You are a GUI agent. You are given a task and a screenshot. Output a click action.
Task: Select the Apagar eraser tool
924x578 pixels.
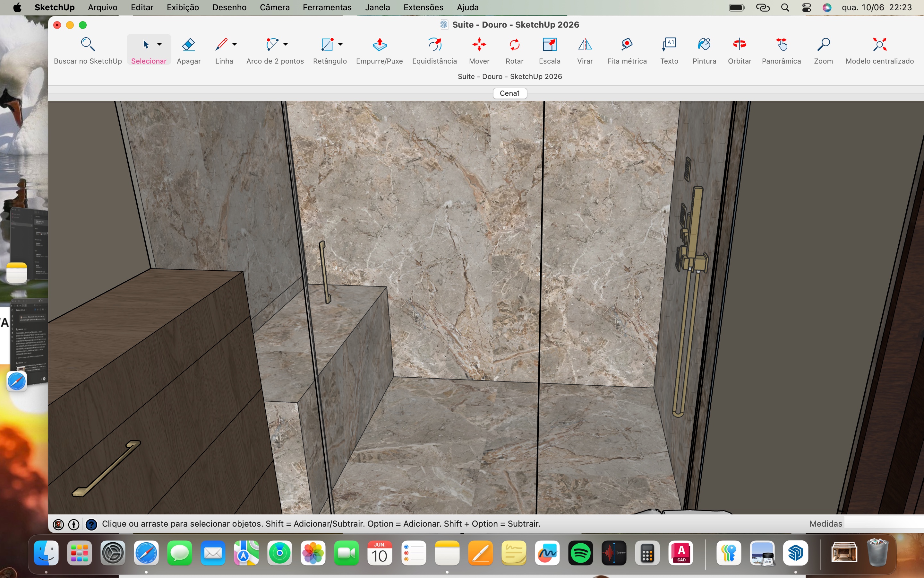coord(189,50)
